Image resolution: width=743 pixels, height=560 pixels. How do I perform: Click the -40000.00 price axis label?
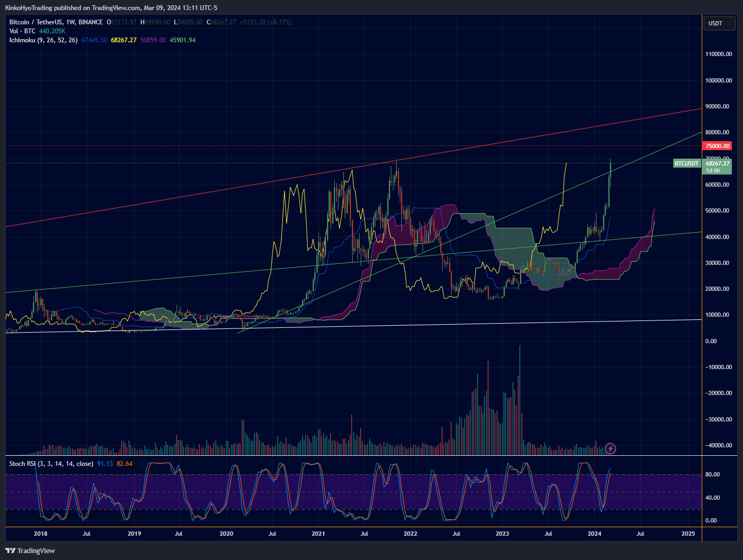[719, 446]
